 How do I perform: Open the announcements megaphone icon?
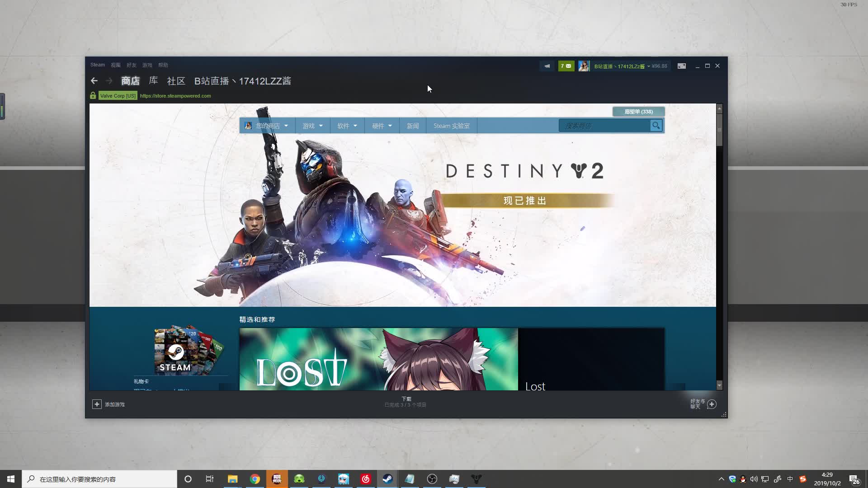click(x=547, y=66)
